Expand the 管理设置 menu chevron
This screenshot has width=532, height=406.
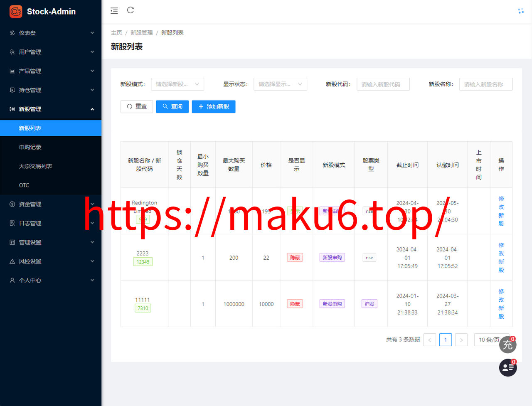[x=92, y=242]
